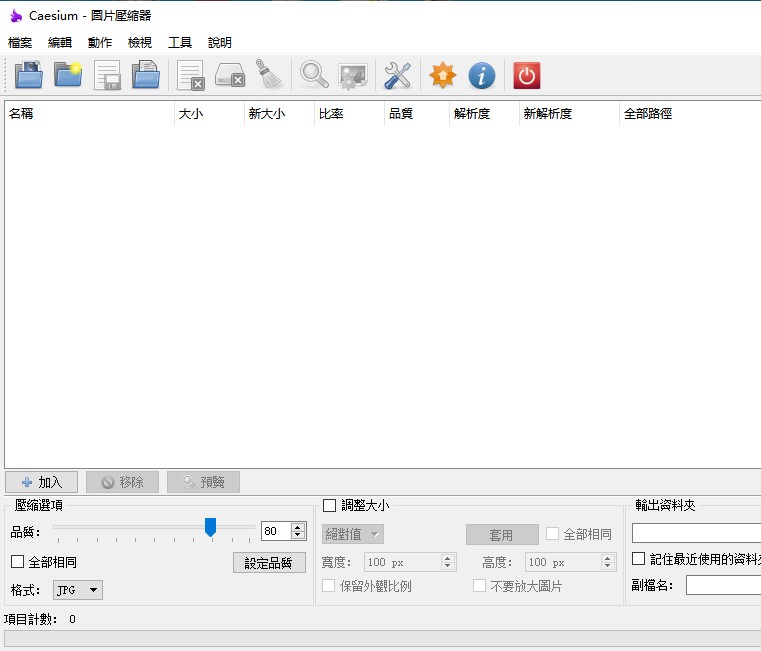761x651 pixels.
Task: Click the add pictures folder icon
Action: (x=28, y=75)
